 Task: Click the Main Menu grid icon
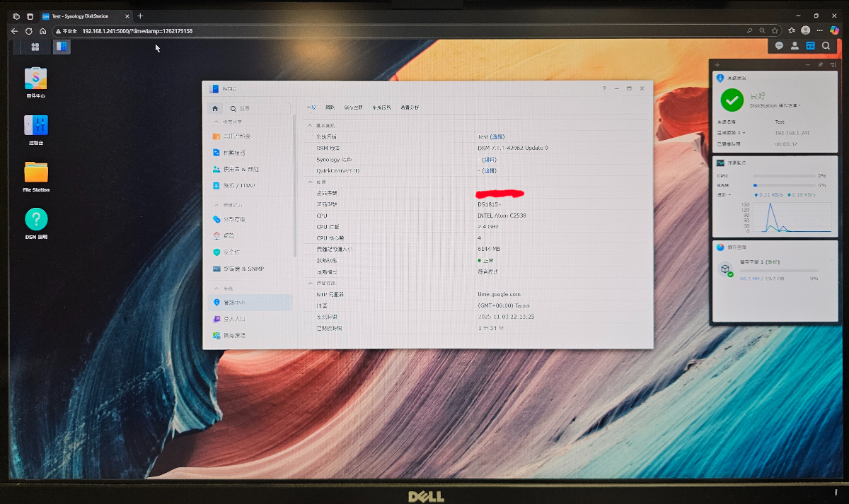[35, 47]
